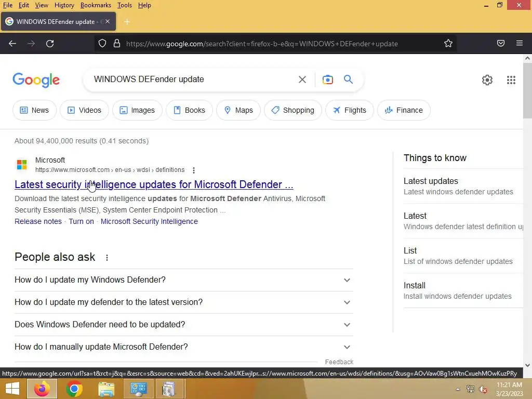Viewport: 532px width, 399px height.
Task: Open 'Install' item in Things to know
Action: coord(463,291)
